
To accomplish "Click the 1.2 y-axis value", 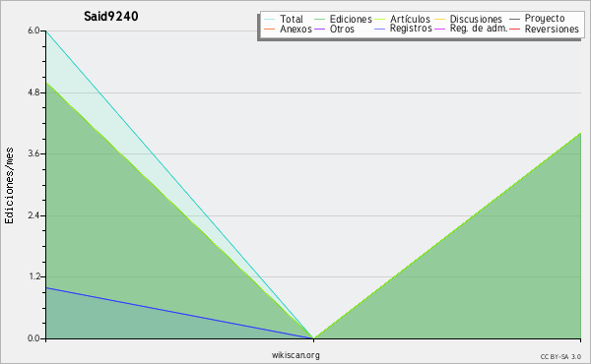I will (x=33, y=277).
